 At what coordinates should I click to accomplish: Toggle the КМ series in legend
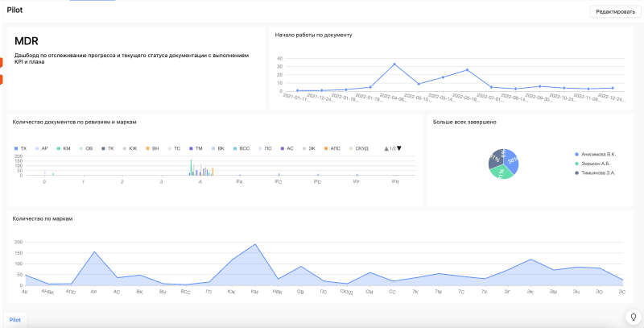click(x=64, y=149)
